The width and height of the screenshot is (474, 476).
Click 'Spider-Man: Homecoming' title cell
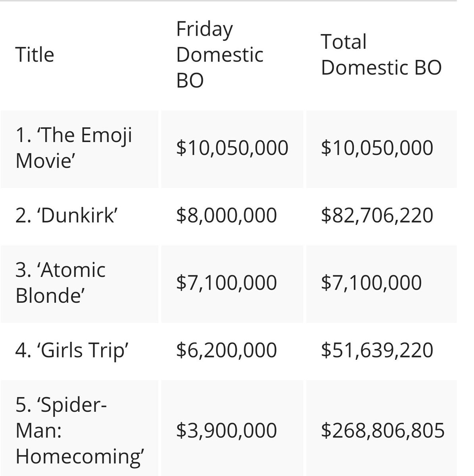pyautogui.click(x=79, y=431)
